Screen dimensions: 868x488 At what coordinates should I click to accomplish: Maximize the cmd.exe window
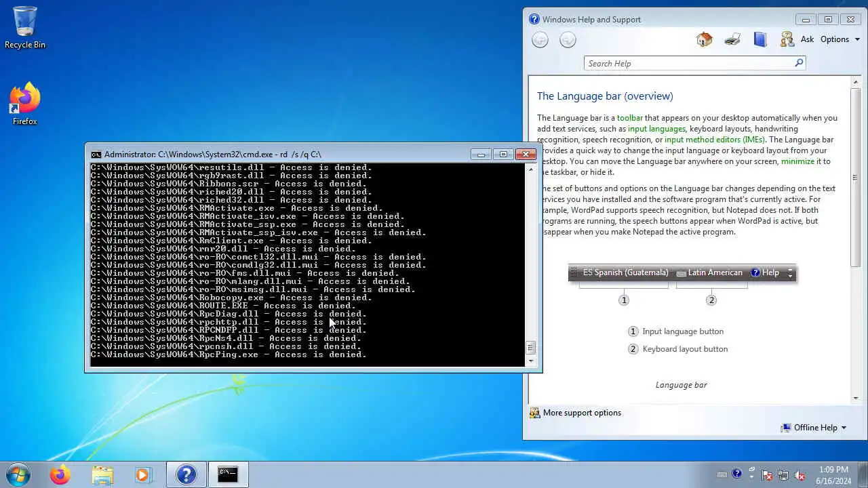coord(503,155)
